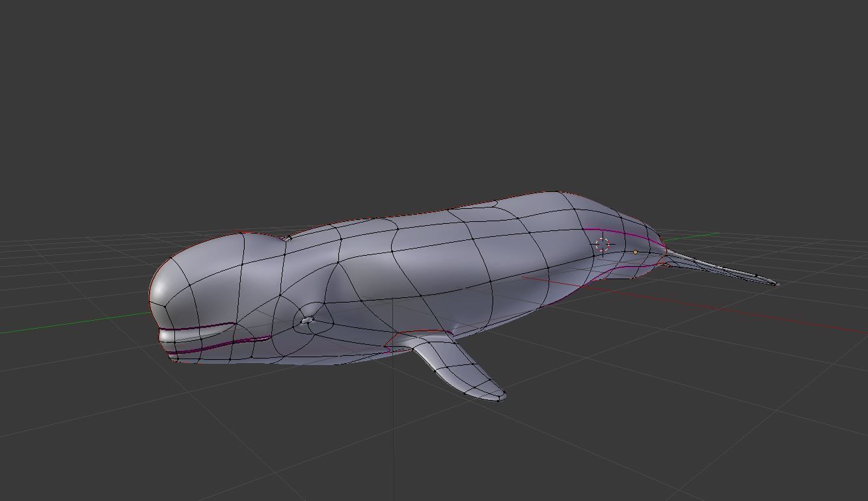Viewport: 868px width, 501px height.
Task: Click the 3D cursor crosshair near the tail
Action: click(603, 245)
